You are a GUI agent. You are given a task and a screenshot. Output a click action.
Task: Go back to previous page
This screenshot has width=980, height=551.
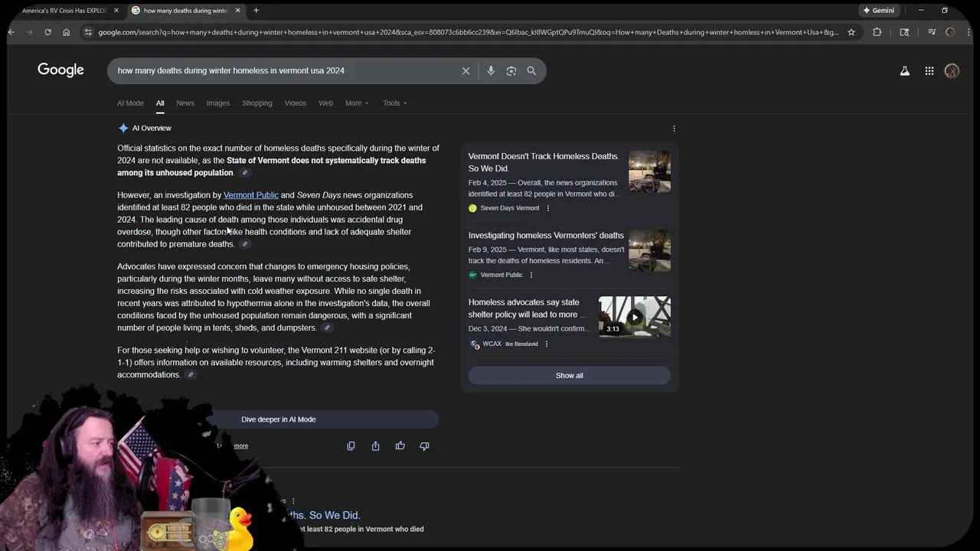click(11, 32)
